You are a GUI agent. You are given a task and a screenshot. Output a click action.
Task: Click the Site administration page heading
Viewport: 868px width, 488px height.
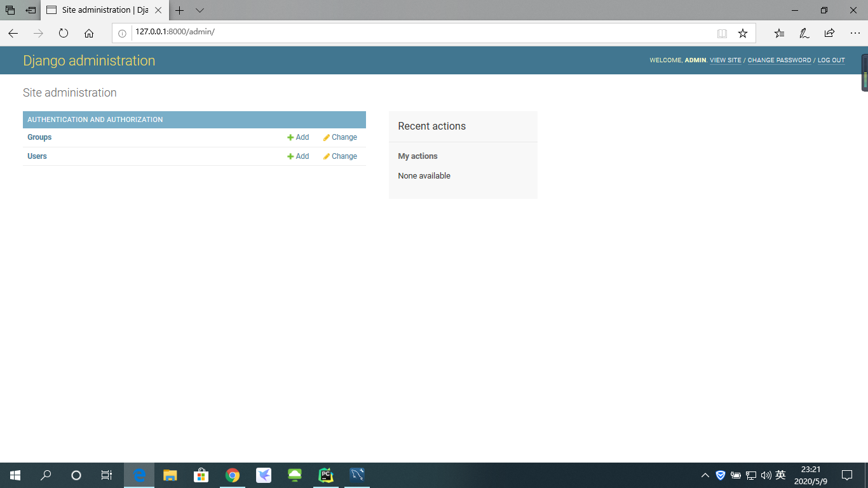(x=70, y=93)
